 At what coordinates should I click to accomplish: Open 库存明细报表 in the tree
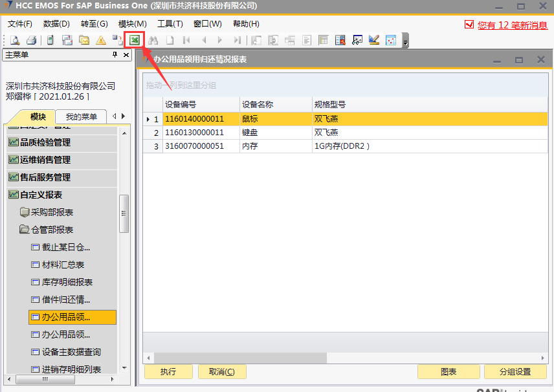(x=67, y=282)
